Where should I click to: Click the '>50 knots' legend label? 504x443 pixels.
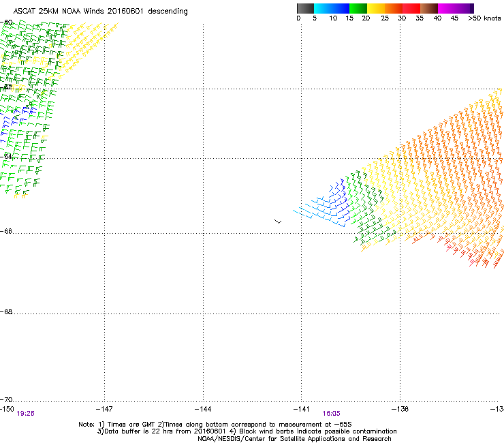tap(484, 18)
